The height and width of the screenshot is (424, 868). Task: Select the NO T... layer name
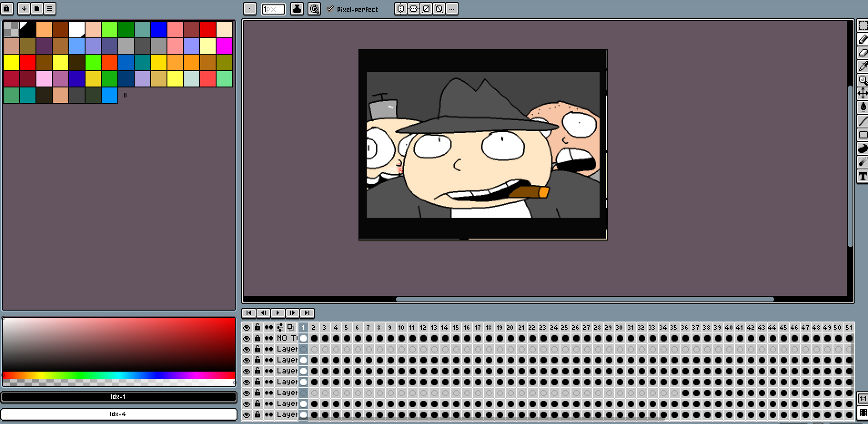287,338
